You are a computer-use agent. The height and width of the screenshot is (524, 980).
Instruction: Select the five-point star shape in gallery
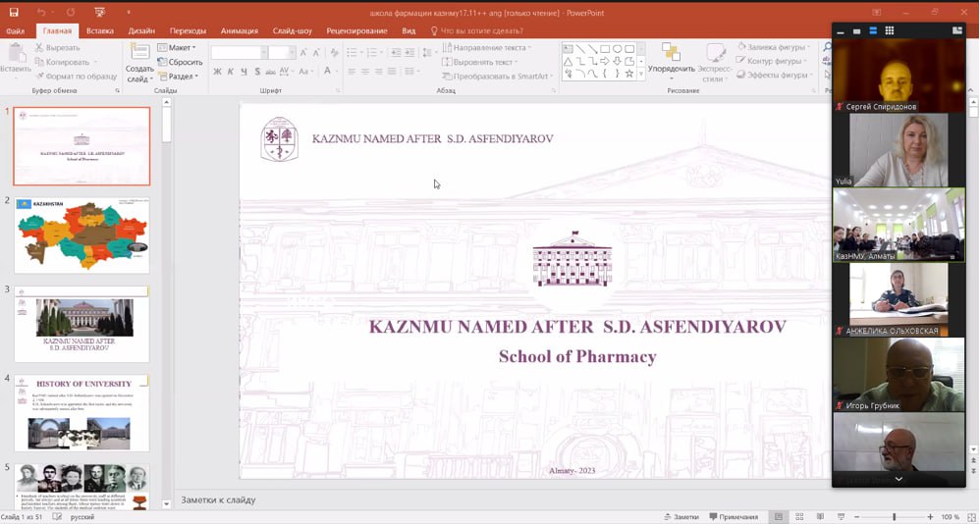point(629,74)
